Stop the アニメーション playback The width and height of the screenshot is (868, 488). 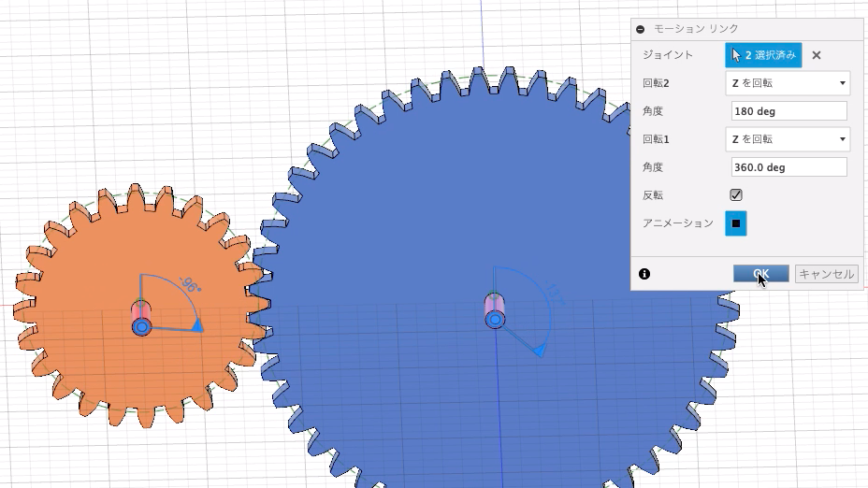point(736,223)
